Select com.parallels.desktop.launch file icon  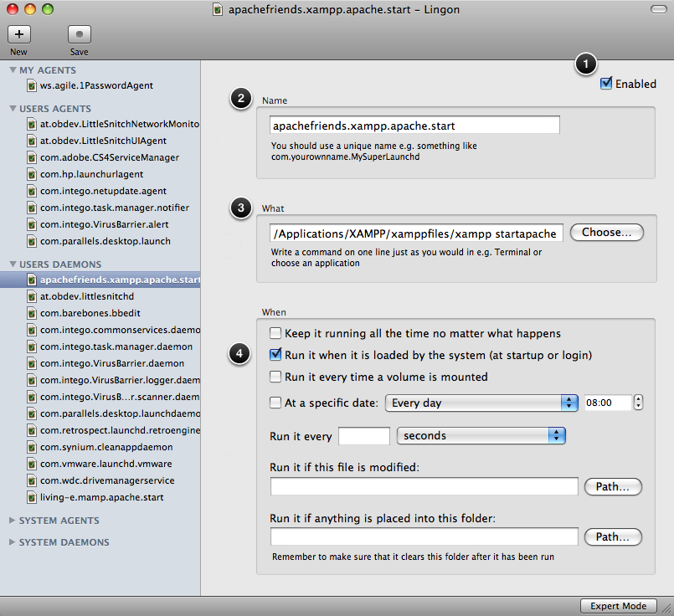point(31,242)
